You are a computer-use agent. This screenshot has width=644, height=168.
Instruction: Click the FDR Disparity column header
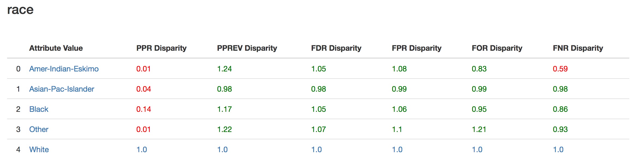pos(336,48)
